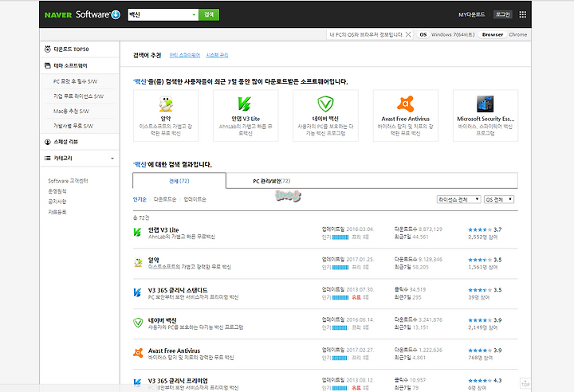
Task: Click the OS label in info bar
Action: (x=423, y=34)
